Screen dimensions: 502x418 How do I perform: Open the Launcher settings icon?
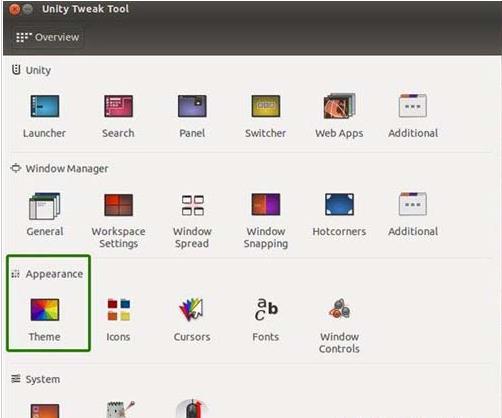click(x=45, y=106)
